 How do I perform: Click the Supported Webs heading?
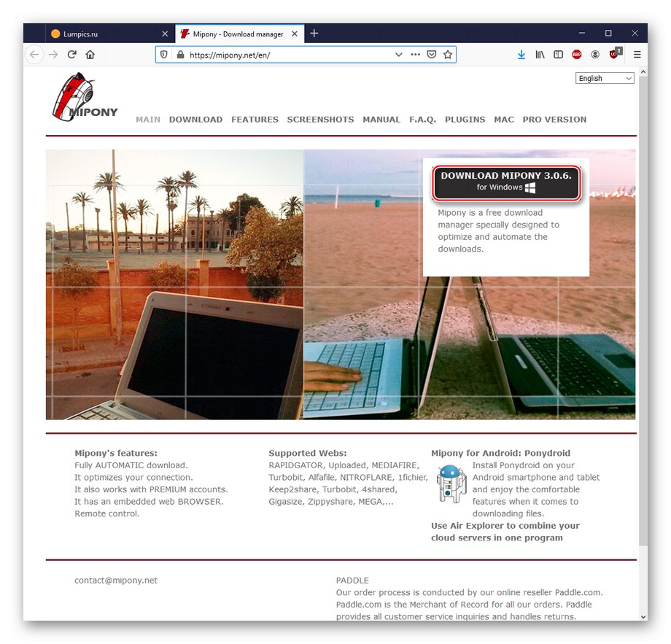[x=308, y=453]
